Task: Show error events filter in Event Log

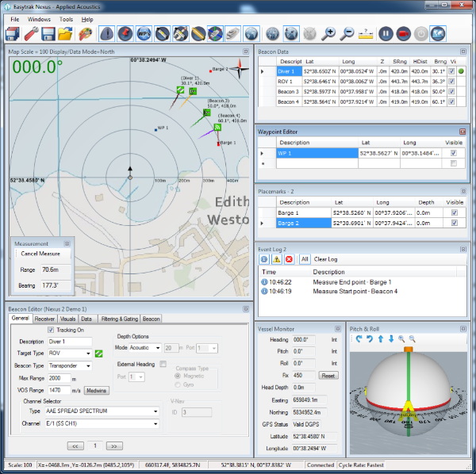Action: tap(290, 259)
